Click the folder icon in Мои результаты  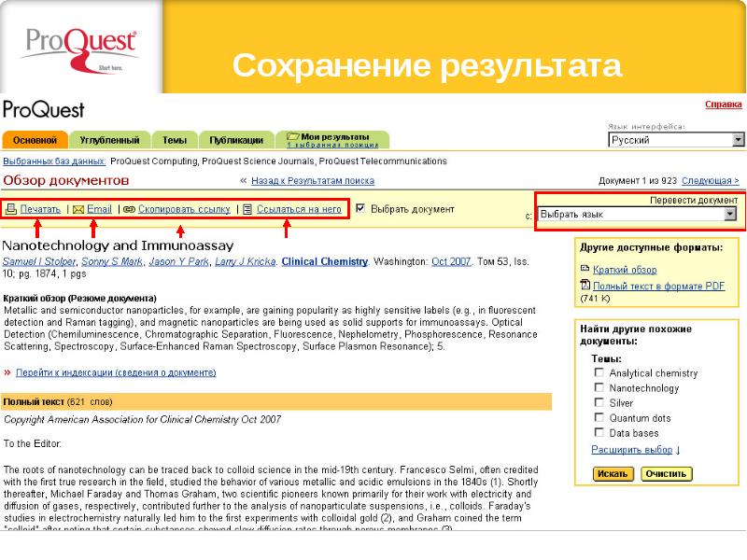point(293,136)
